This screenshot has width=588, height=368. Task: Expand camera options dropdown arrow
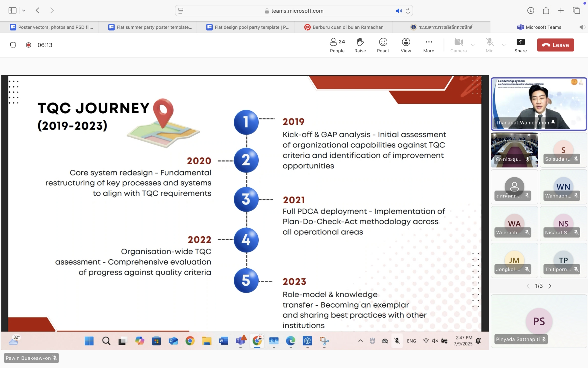coord(473,45)
